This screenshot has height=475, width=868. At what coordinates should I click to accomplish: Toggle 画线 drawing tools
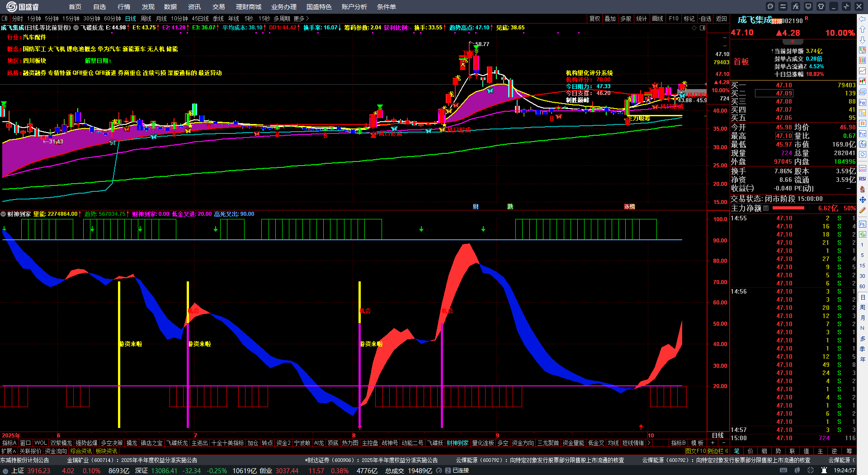(657, 19)
